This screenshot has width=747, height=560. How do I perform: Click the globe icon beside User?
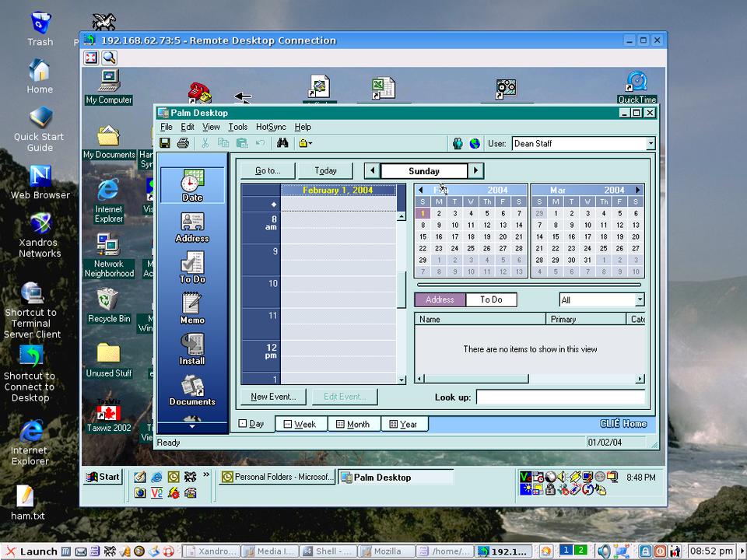point(475,143)
